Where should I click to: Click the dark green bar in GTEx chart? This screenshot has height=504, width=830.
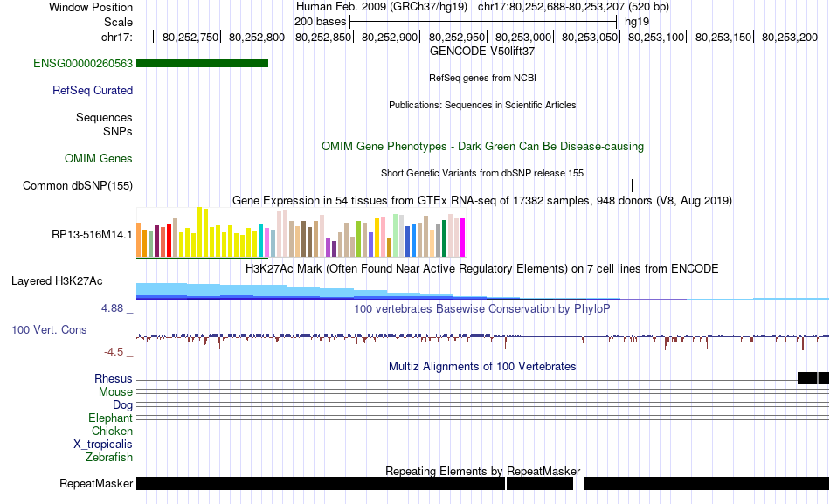[x=445, y=238]
